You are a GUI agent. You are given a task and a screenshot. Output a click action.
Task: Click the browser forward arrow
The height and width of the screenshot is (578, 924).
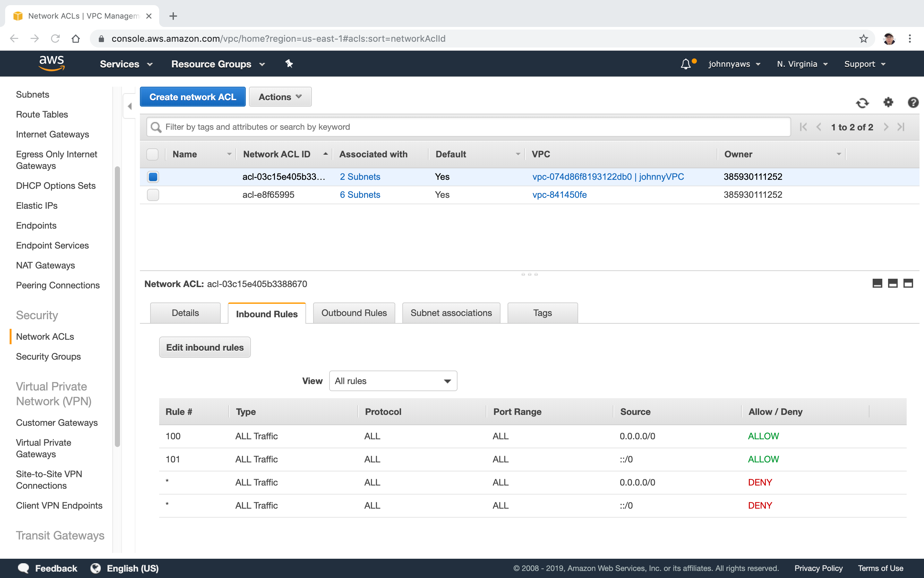click(x=35, y=39)
